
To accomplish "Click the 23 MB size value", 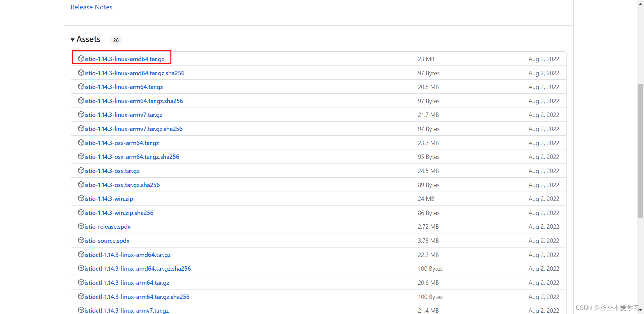I will tap(426, 59).
